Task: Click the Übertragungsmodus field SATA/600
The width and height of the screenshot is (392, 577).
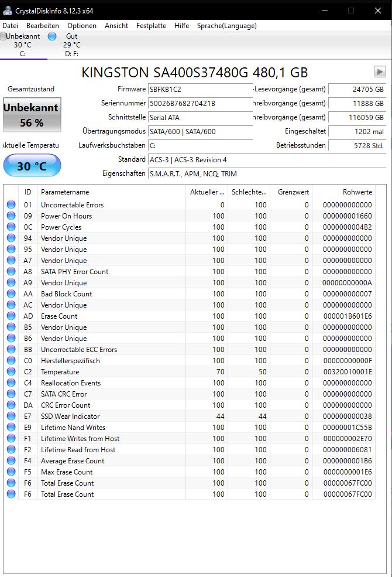Action: (x=200, y=132)
